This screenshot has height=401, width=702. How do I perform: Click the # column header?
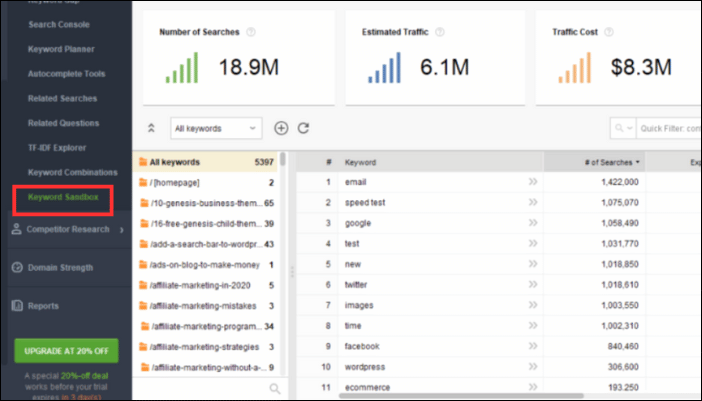click(317, 162)
